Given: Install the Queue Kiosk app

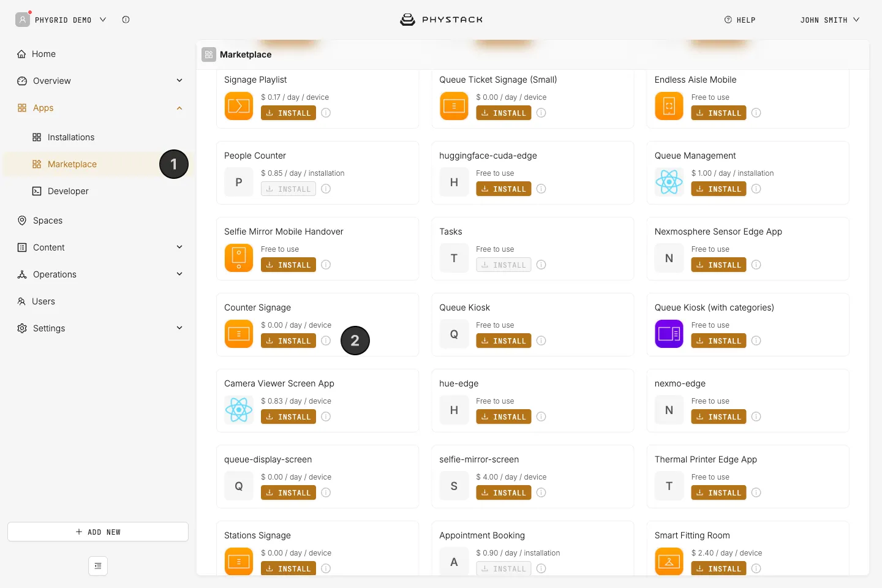Looking at the screenshot, I should (503, 341).
